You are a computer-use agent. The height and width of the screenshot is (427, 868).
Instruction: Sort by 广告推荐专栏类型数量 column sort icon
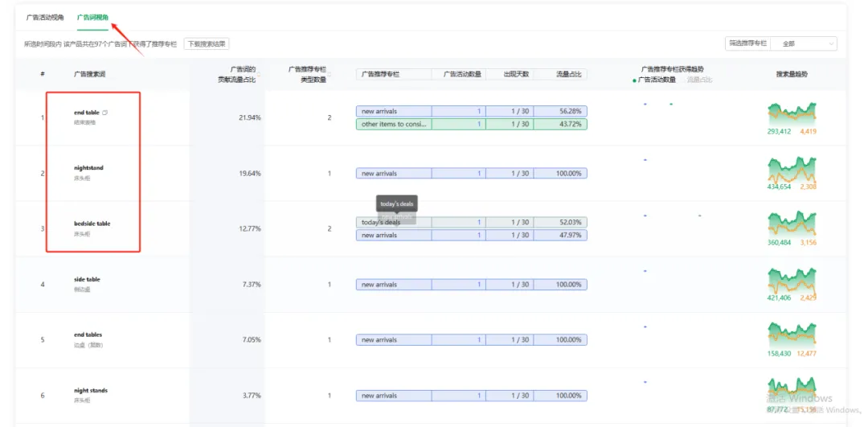point(329,75)
